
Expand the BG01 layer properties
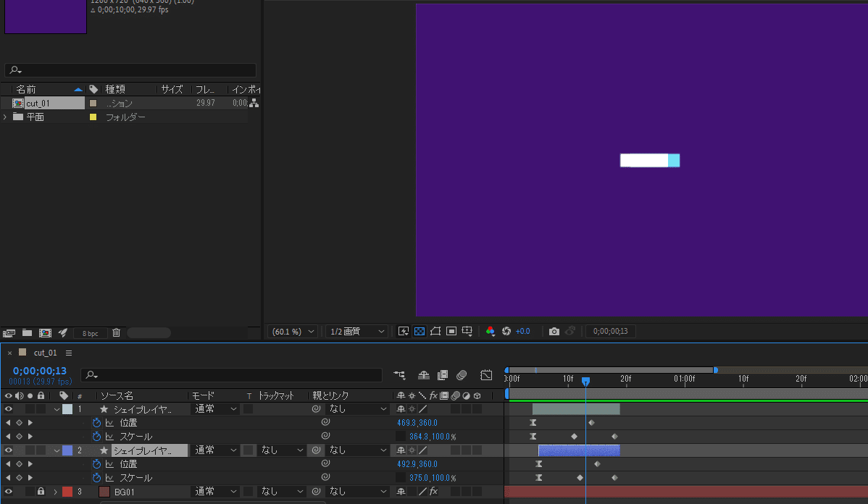55,492
